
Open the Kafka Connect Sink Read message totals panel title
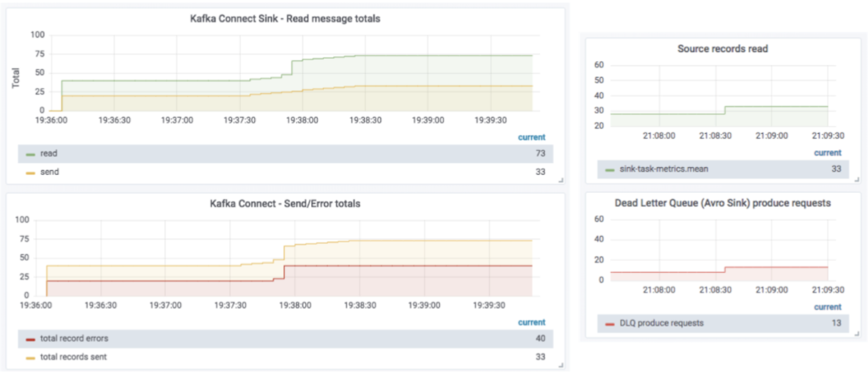[x=285, y=18]
